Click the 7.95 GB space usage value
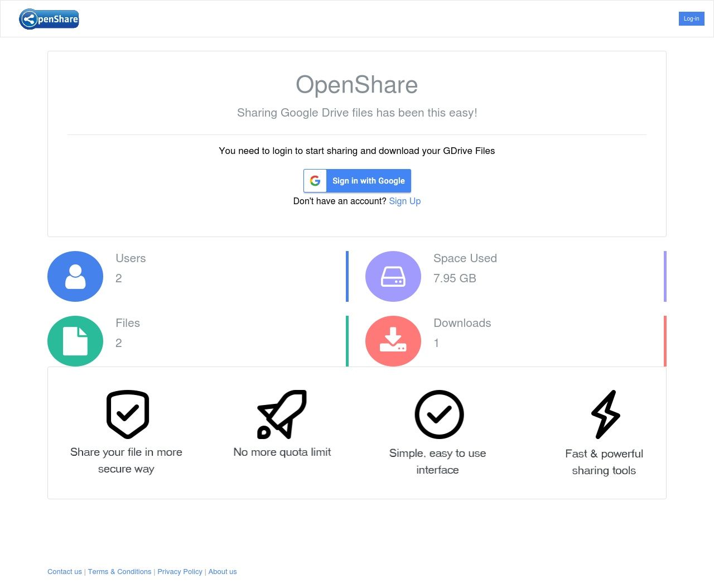This screenshot has height=588, width=714. click(x=454, y=278)
